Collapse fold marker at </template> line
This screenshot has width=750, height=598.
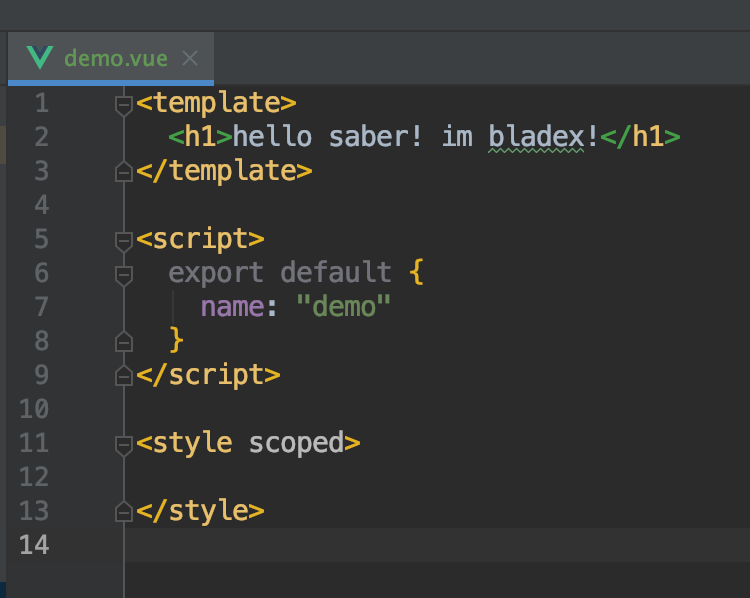point(124,172)
